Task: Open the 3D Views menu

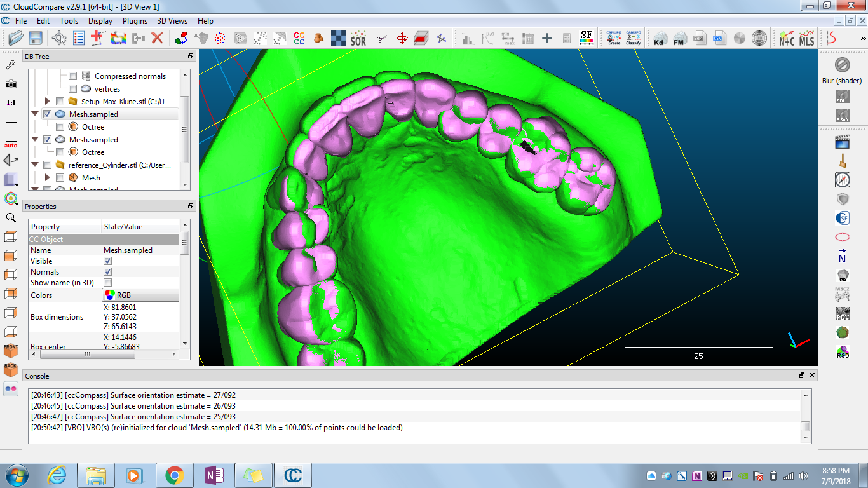Action: (172, 21)
